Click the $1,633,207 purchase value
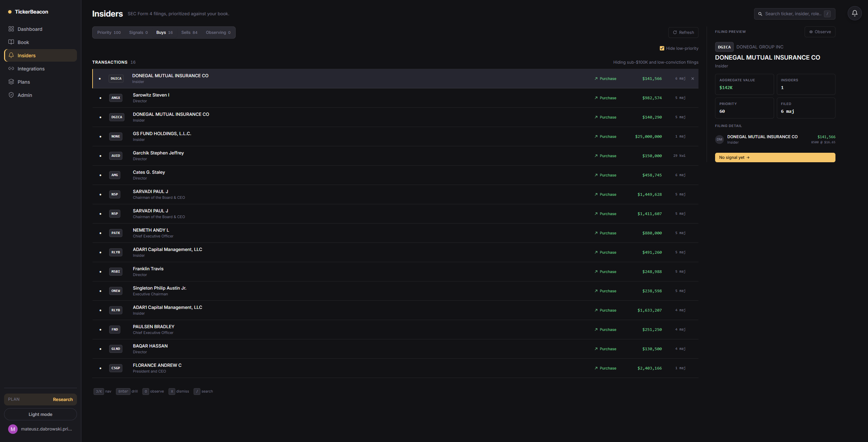 pos(649,310)
